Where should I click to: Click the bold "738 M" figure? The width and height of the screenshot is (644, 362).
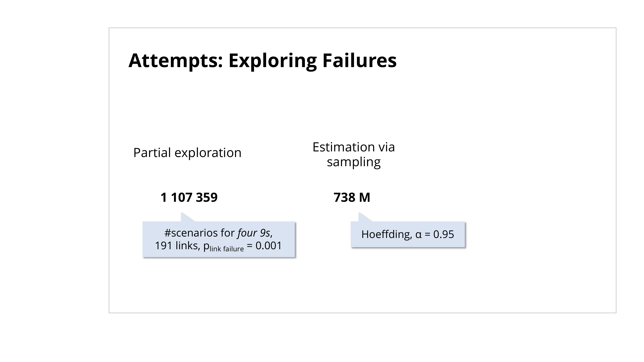(352, 197)
